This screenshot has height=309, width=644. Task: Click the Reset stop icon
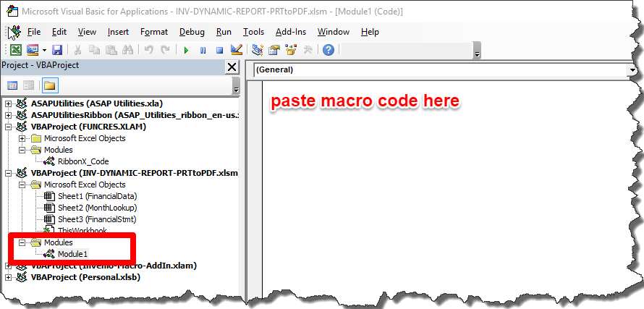coord(220,50)
